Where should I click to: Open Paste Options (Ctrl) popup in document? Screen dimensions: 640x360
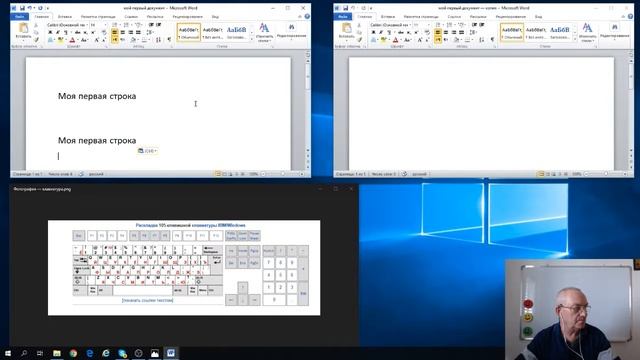click(147, 151)
